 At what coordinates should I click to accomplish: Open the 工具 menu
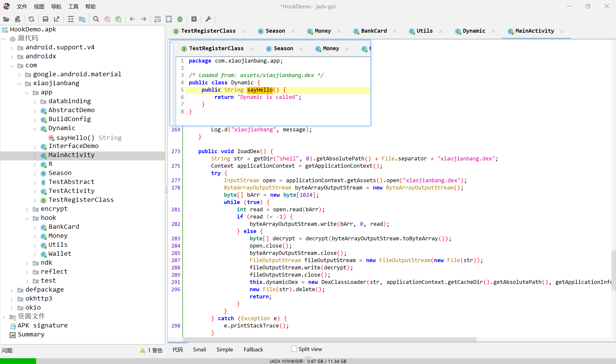[73, 7]
